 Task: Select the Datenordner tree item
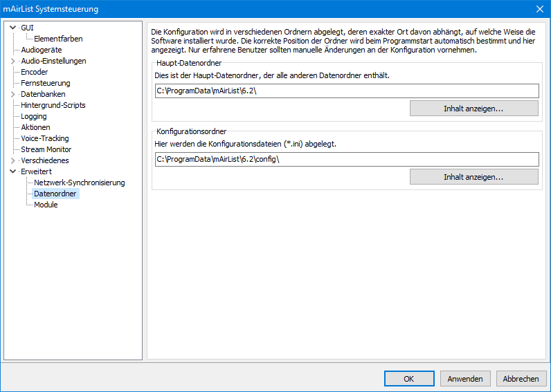click(x=55, y=194)
